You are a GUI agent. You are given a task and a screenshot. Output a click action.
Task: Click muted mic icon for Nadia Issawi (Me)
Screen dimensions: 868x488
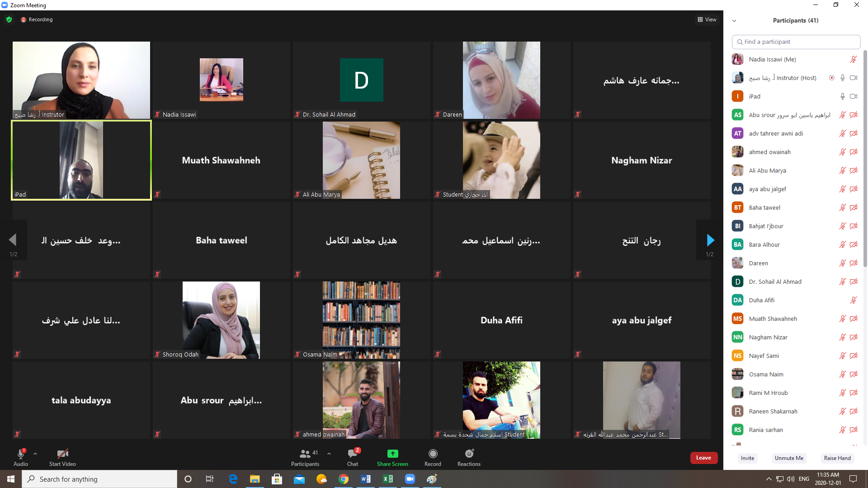[853, 59]
